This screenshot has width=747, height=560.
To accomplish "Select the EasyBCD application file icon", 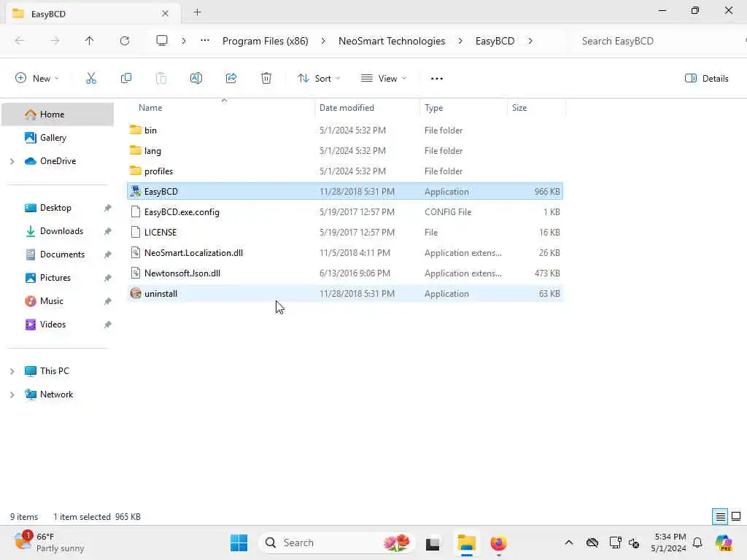I will [136, 192].
